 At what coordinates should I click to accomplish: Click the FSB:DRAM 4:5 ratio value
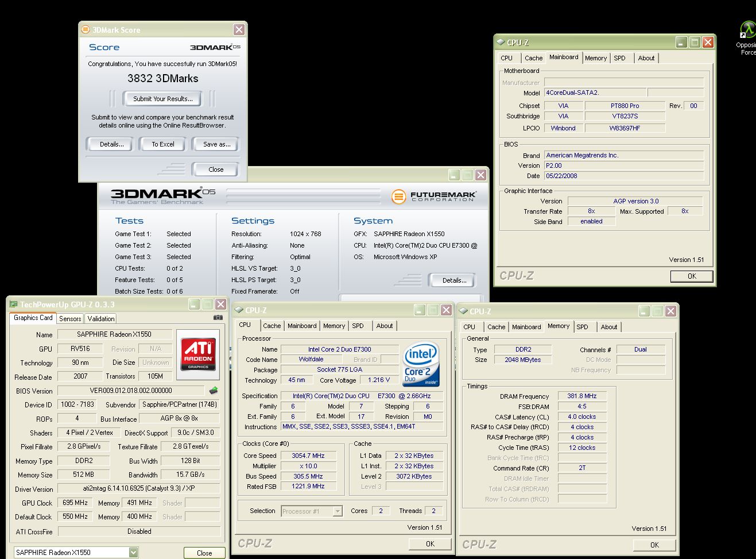click(582, 407)
